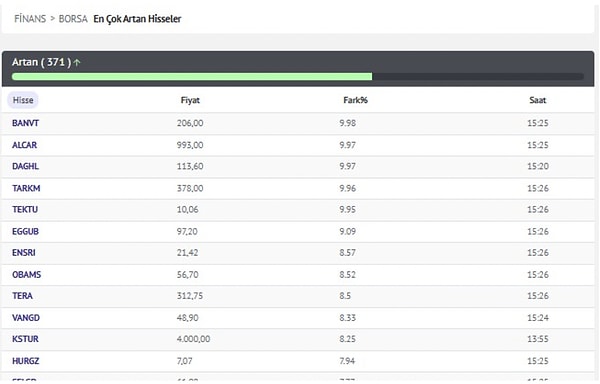Sort table by the Fiyat column
Image resolution: width=600 pixels, height=384 pixels.
coord(190,100)
